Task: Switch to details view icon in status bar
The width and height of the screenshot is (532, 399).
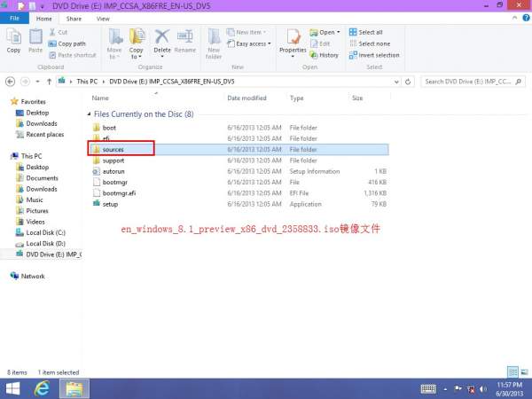Action: click(513, 372)
